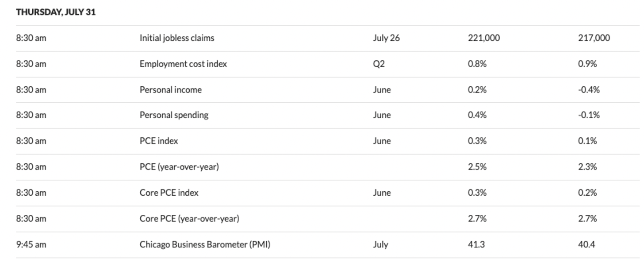Open the Personal income entry
The width and height of the screenshot is (644, 259).
171,90
